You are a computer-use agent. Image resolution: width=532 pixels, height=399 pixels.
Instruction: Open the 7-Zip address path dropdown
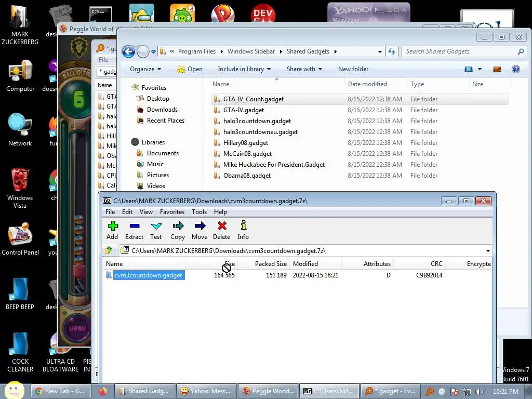487,251
